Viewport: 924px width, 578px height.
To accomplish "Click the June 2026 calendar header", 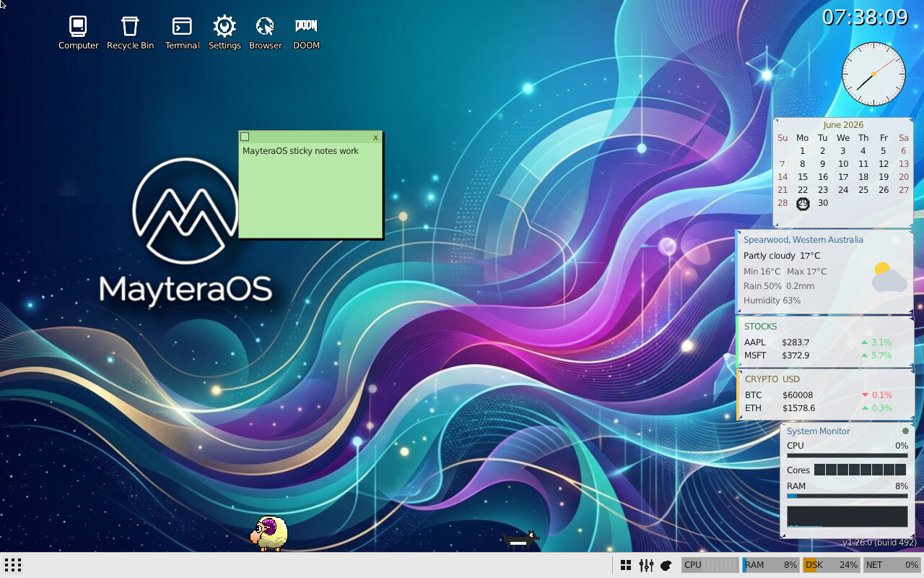I will (843, 125).
